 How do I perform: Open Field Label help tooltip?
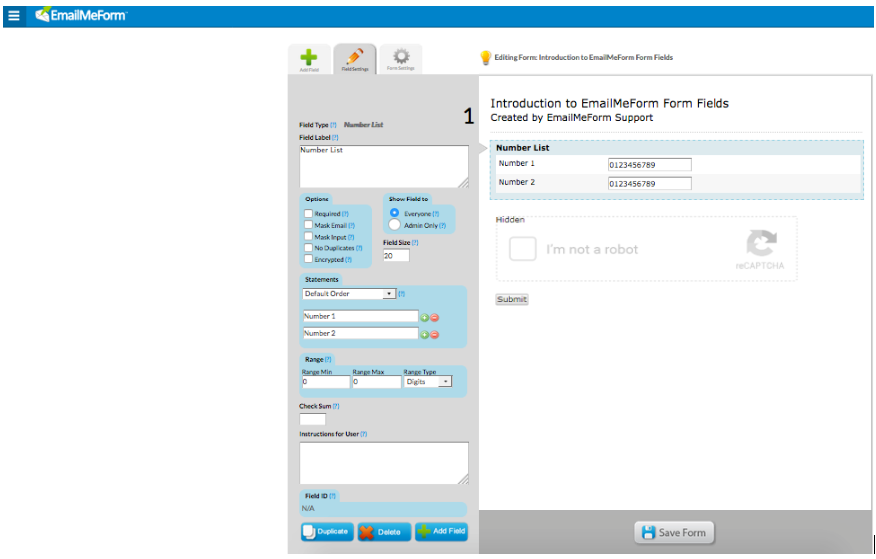[x=335, y=137]
